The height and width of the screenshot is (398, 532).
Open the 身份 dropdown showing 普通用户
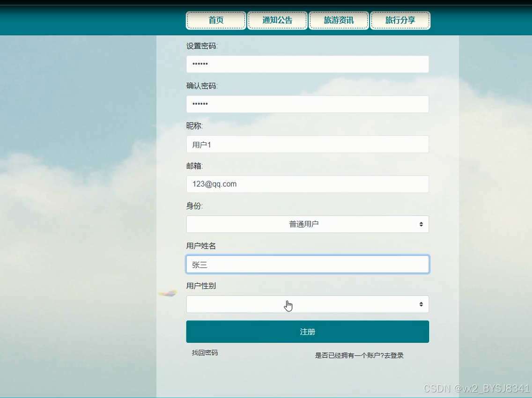[307, 224]
